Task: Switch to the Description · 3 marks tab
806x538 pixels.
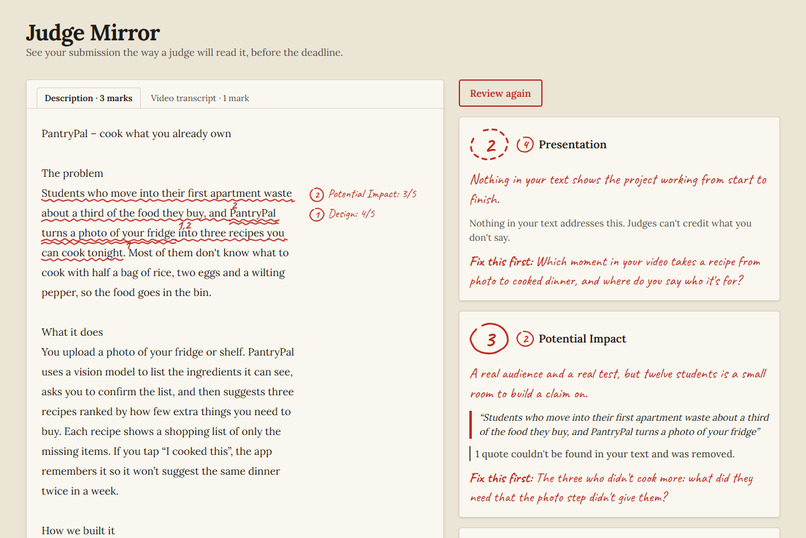Action: coord(88,98)
